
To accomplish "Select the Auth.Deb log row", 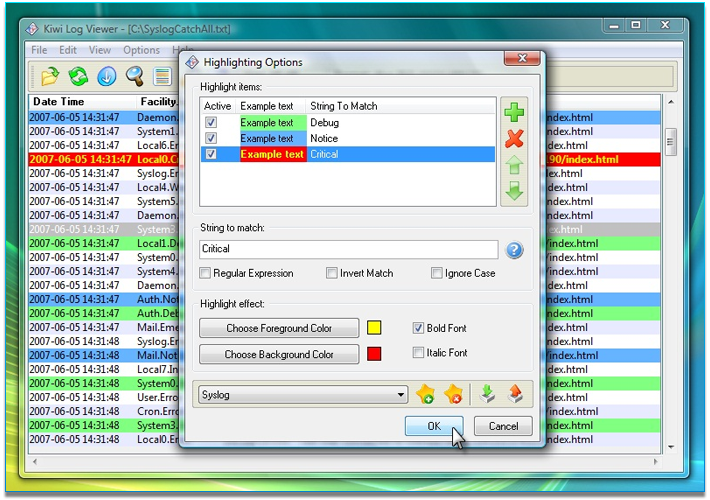I will click(x=104, y=313).
